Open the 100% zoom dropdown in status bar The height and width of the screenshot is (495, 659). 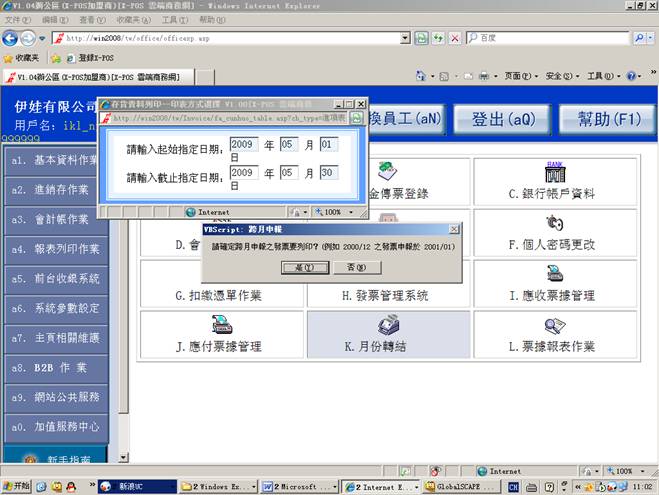pyautogui.click(x=628, y=470)
